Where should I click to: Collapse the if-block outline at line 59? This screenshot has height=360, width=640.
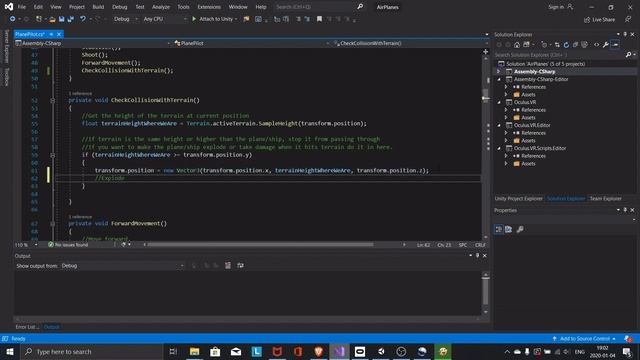(53, 155)
